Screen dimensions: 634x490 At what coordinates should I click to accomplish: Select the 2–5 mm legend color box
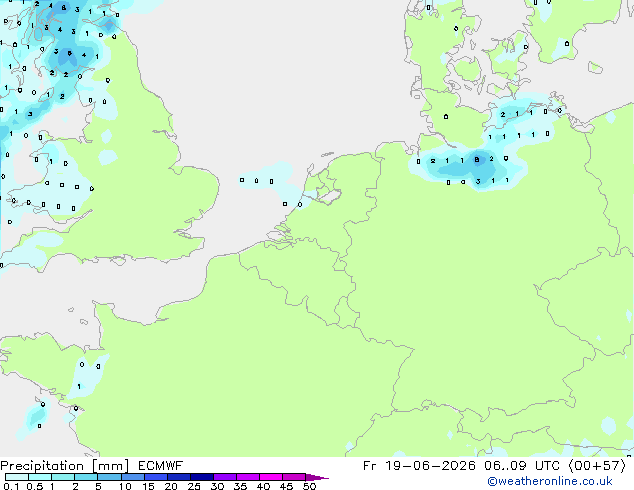pos(86,477)
